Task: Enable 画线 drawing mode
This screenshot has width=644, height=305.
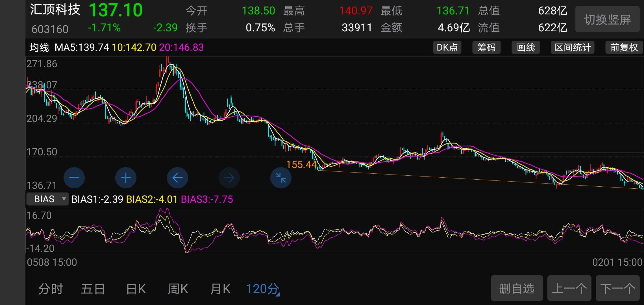Action: click(526, 47)
